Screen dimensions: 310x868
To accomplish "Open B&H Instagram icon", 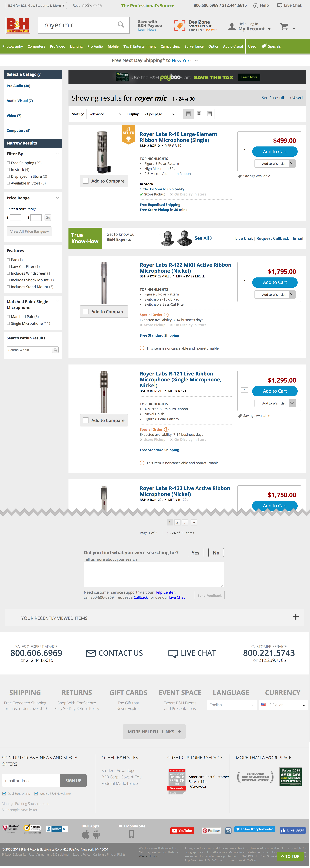I will (x=228, y=831).
